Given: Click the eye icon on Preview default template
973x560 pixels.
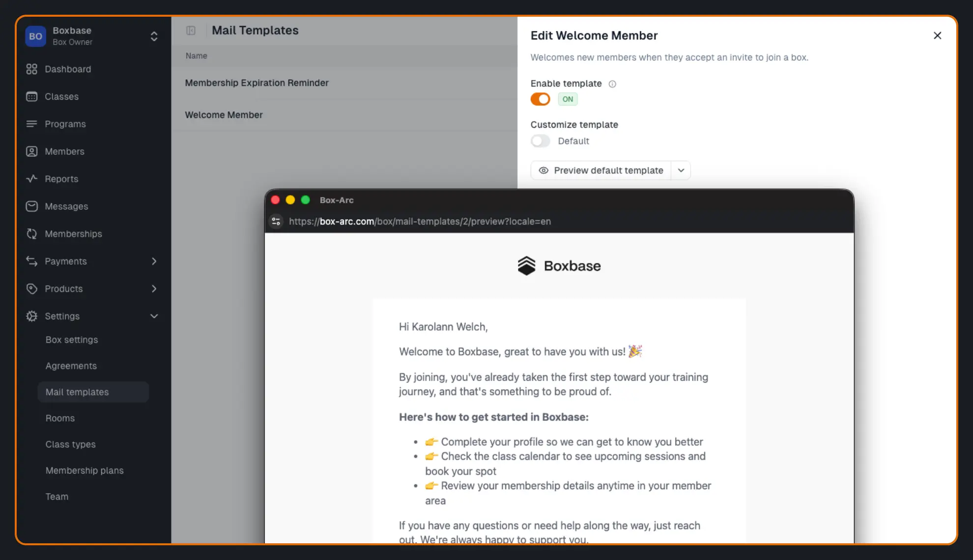Looking at the screenshot, I should tap(544, 170).
